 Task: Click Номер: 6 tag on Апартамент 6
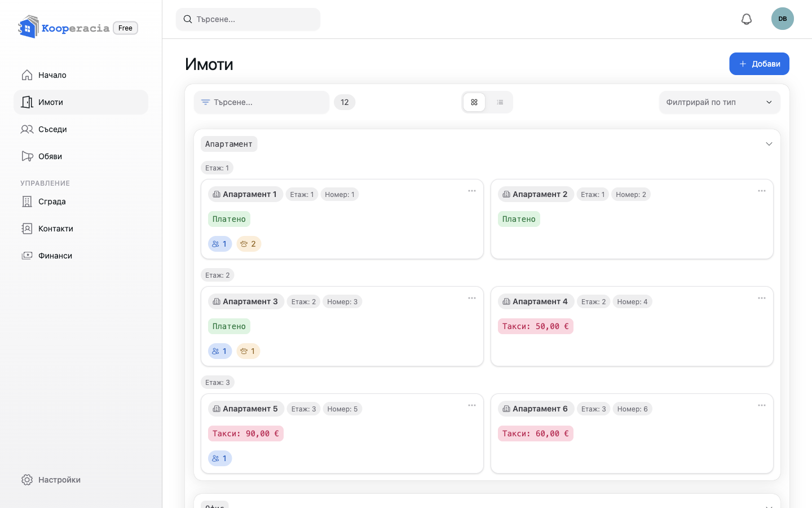point(632,409)
